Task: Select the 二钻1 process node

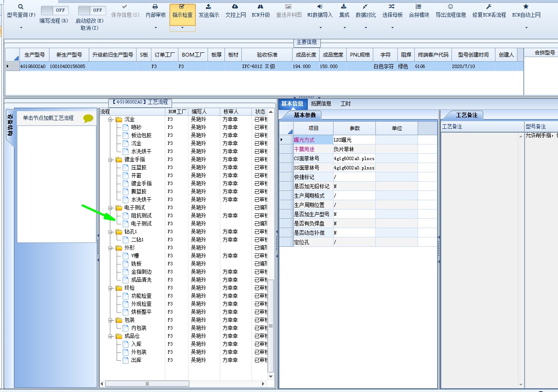Action: [x=137, y=240]
